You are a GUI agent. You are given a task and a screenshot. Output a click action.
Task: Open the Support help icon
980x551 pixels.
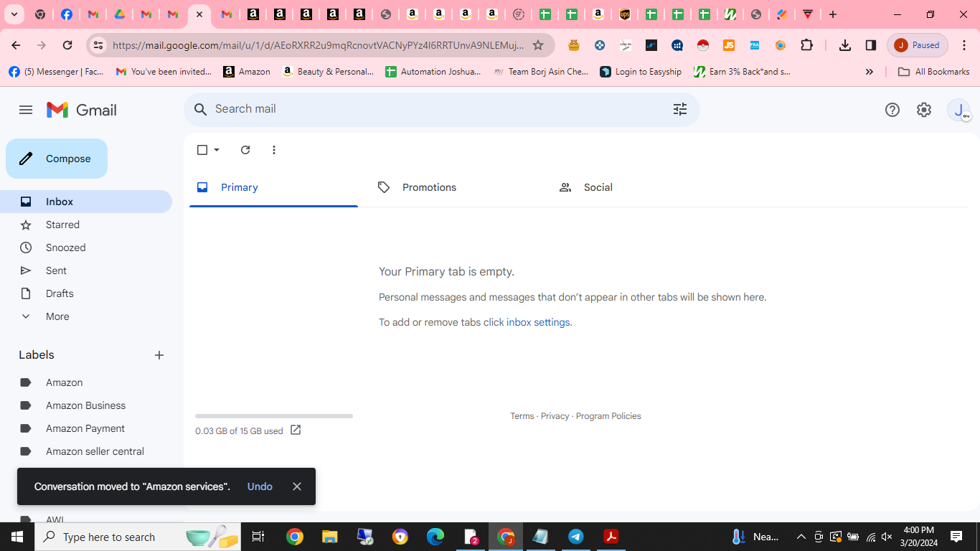coord(892,110)
